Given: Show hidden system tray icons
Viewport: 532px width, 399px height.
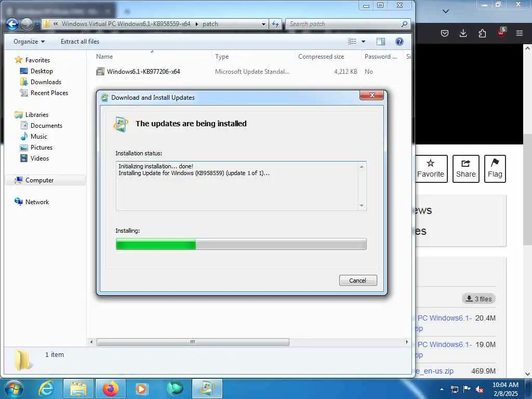Looking at the screenshot, I should click(x=442, y=389).
